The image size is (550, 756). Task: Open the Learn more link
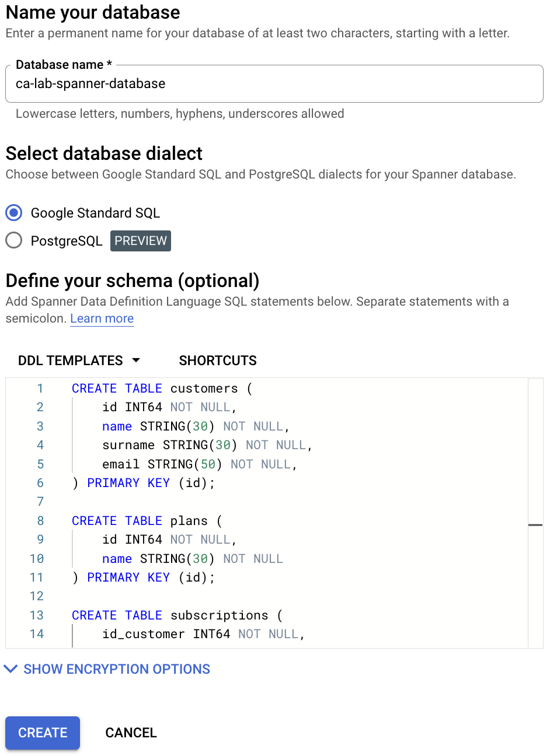click(102, 318)
